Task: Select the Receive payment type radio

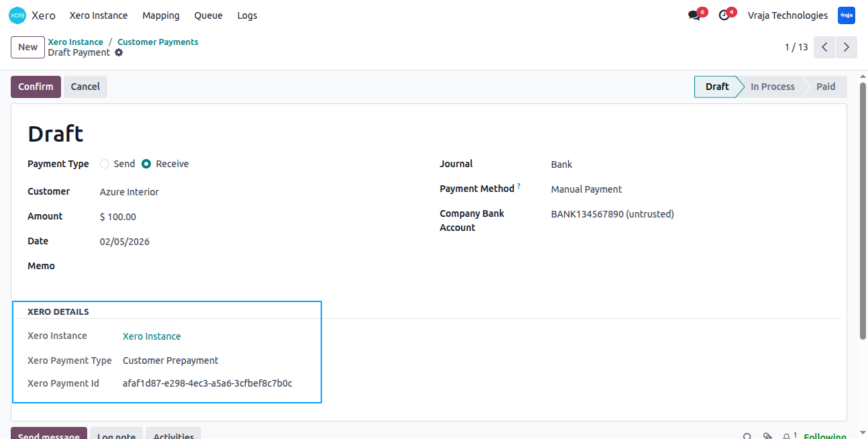Action: 146,164
